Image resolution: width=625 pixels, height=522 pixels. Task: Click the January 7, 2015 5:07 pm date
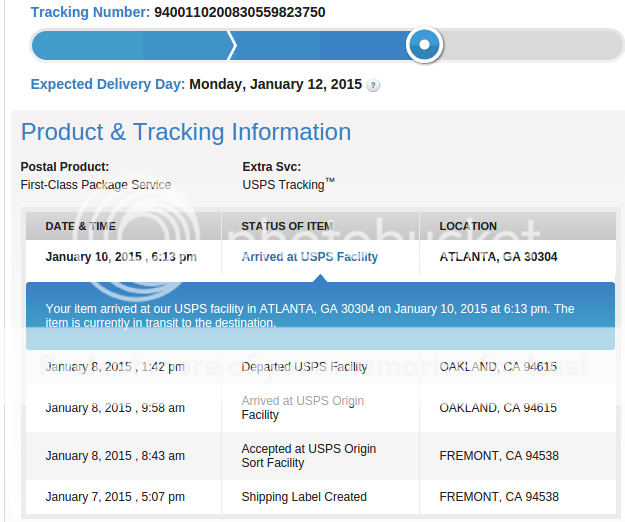point(115,497)
